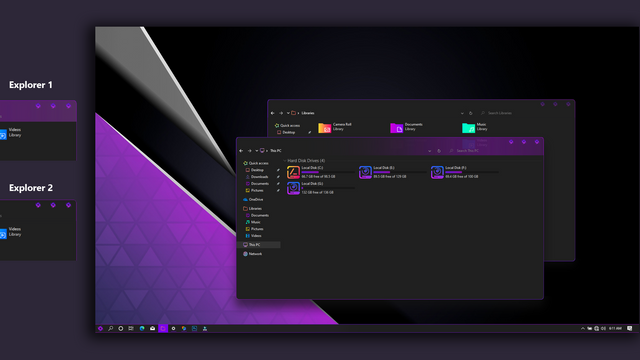Viewport: 640px width, 360px height.
Task: Select pinned Pictures under Quick access
Action: coord(254,191)
